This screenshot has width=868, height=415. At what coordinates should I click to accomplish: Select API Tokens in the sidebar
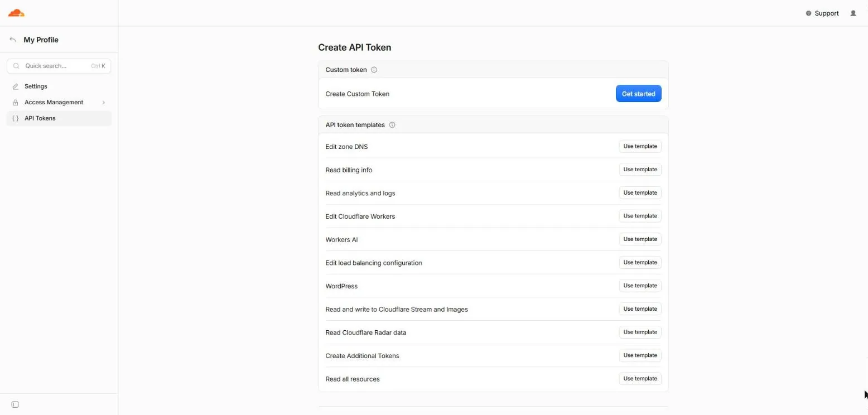pyautogui.click(x=59, y=118)
